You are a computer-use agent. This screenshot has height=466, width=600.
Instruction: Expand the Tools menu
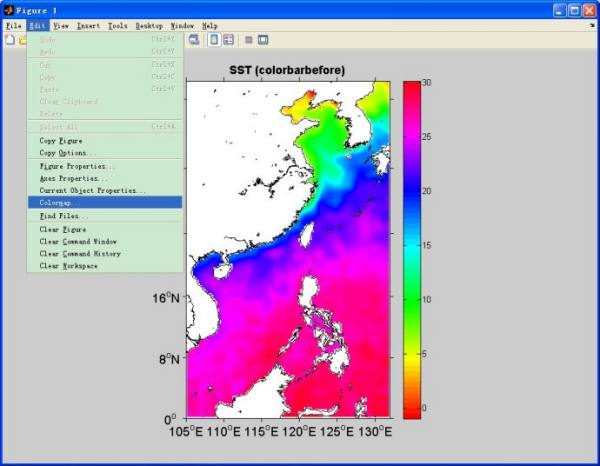[x=117, y=25]
